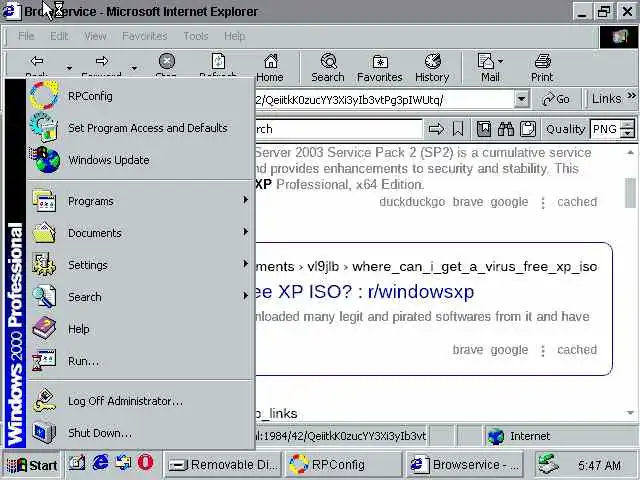The image size is (640, 480).
Task: Launch Windows Update from the Start menu
Action: [x=140, y=160]
